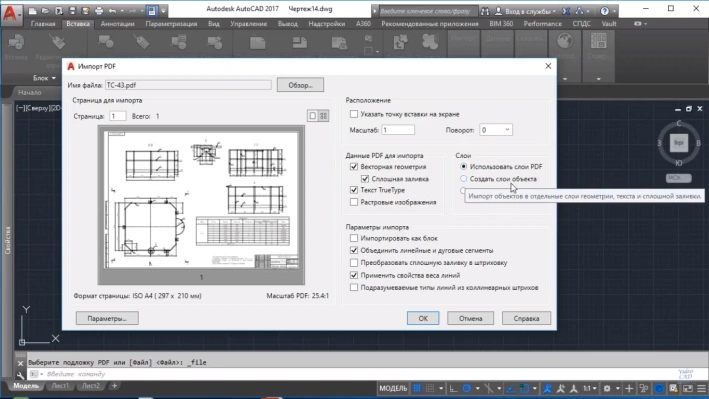Image resolution: width=709 pixels, height=399 pixels.
Task: Click the Обзор... browse button
Action: (300, 85)
